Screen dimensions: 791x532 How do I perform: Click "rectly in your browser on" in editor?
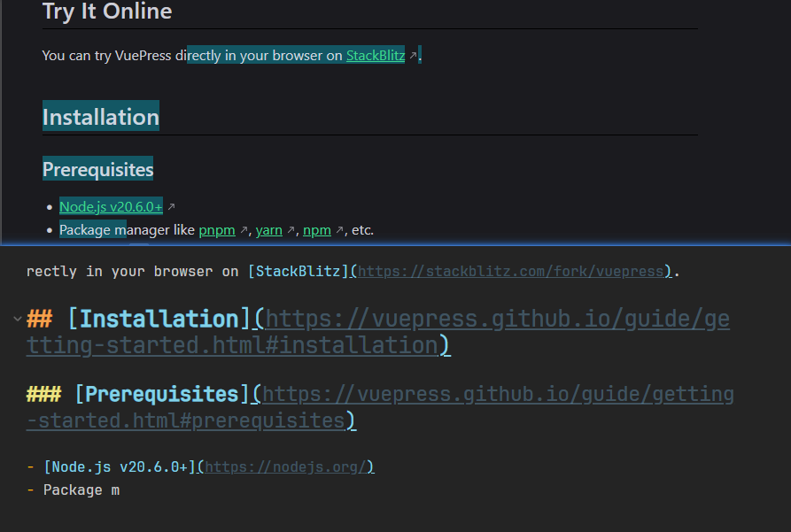coord(132,271)
